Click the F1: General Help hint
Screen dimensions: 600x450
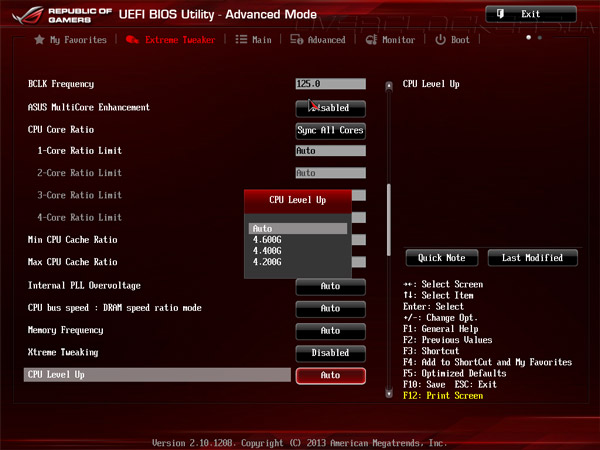441,329
